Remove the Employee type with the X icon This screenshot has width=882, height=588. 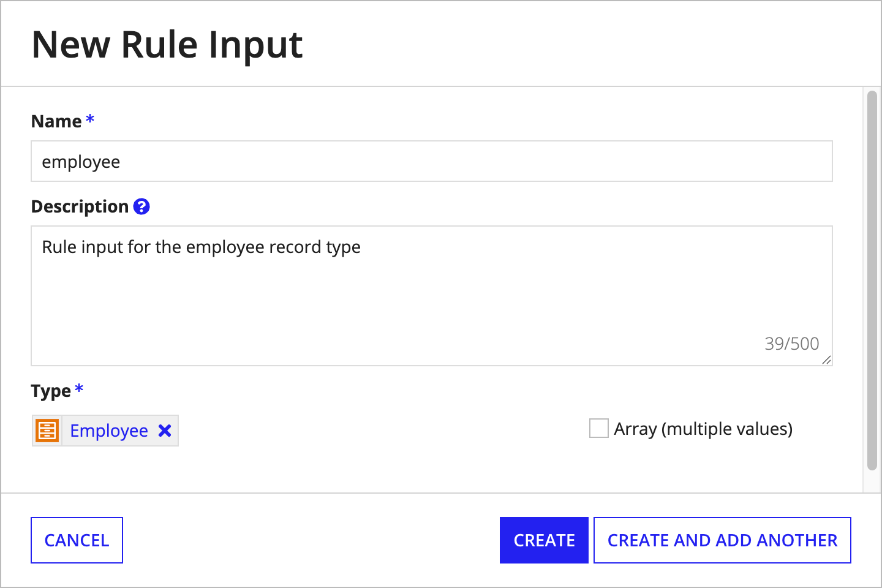(x=165, y=431)
